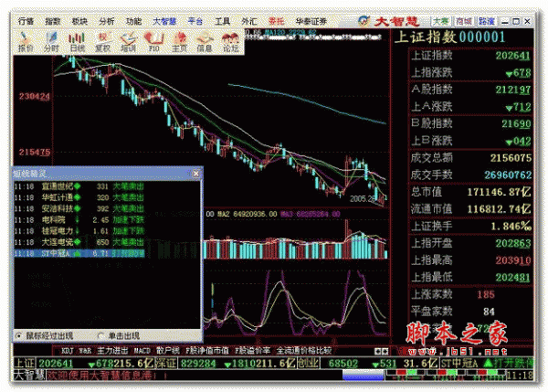
Task: Switch to the W&R indicator tab
Action: pyautogui.click(x=85, y=351)
